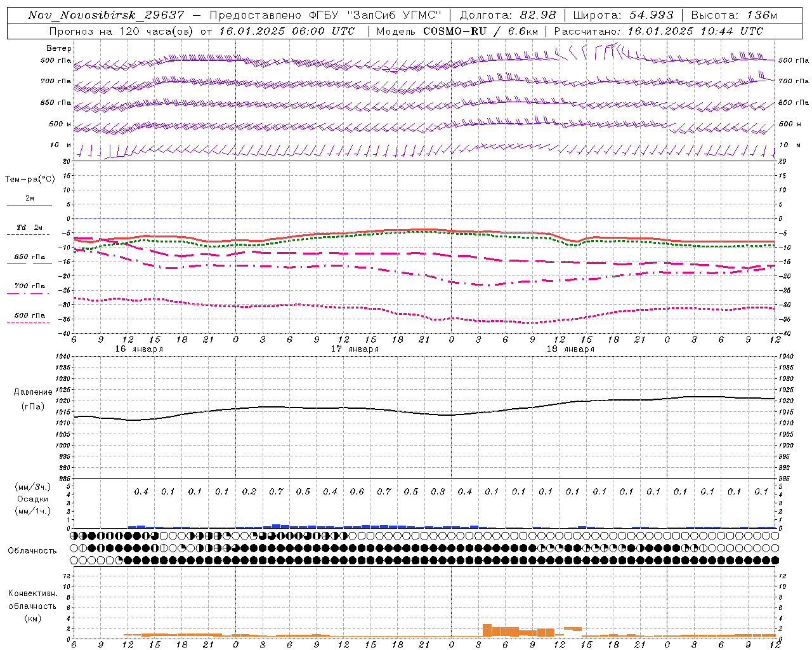Screen dimensions: 812x650
Task: Click the 0.2 precipitation value
Action: click(249, 492)
